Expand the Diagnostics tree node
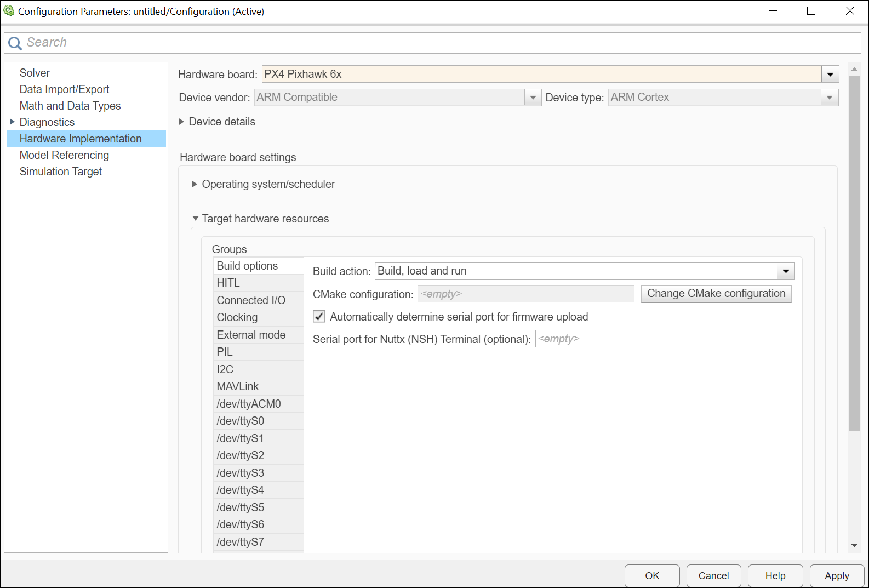The height and width of the screenshot is (588, 869). (12, 122)
